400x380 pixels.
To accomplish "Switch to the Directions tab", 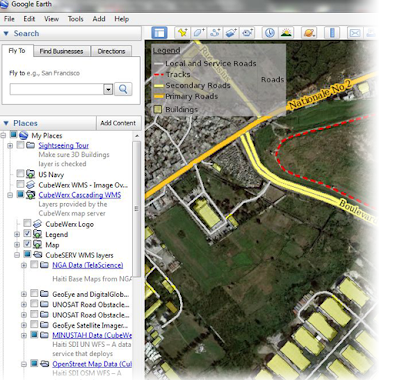I will [x=111, y=51].
